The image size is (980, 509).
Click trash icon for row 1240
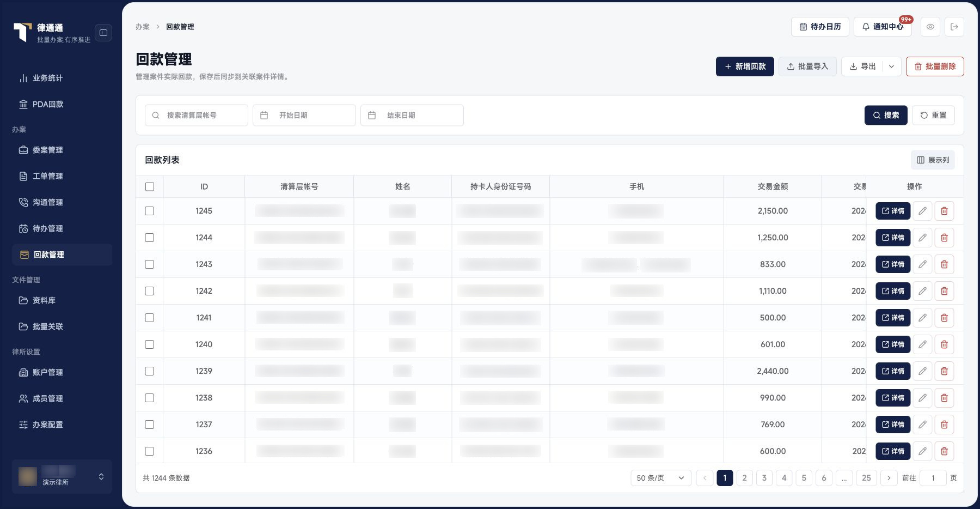coord(945,344)
